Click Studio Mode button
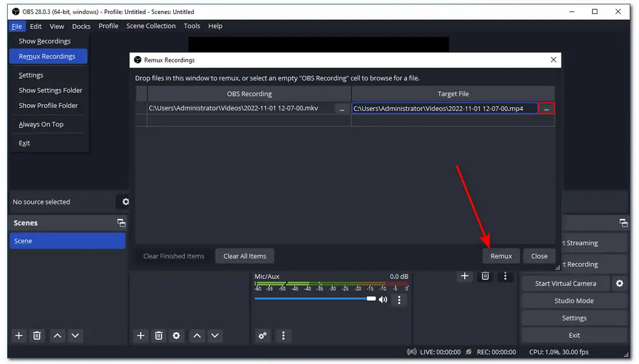This screenshot has width=639, height=364. pyautogui.click(x=574, y=301)
